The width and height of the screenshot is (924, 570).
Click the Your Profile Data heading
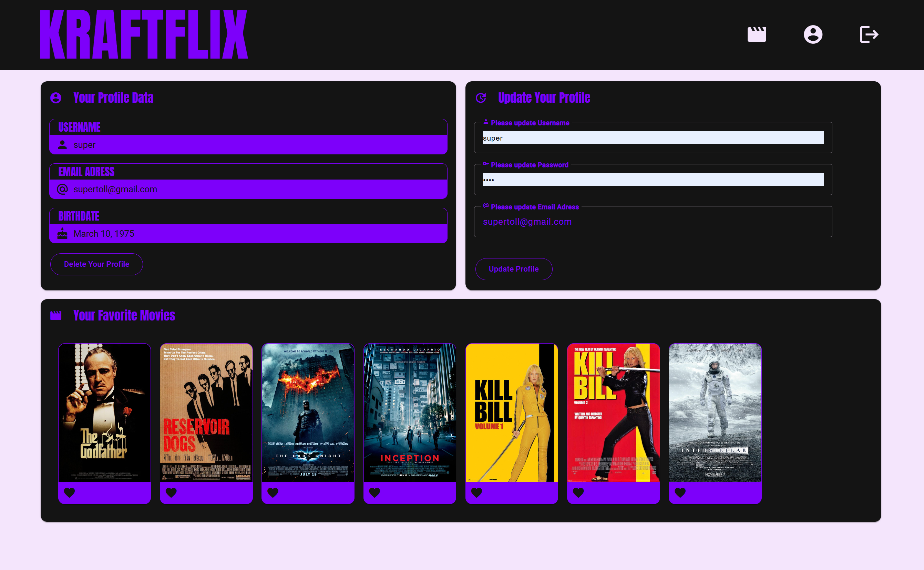(113, 98)
